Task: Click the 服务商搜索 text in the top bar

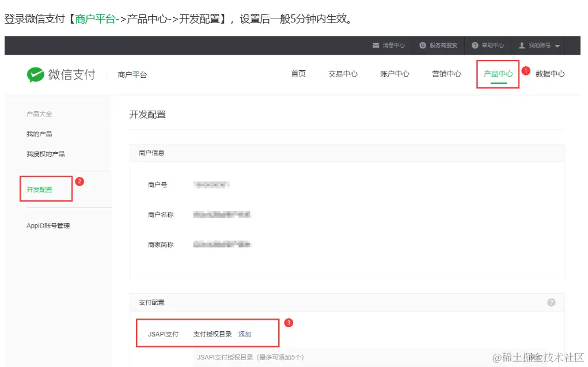Action: 443,46
